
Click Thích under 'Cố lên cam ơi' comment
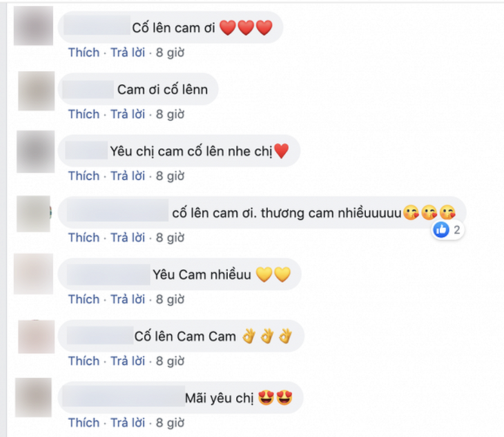pyautogui.click(x=84, y=52)
